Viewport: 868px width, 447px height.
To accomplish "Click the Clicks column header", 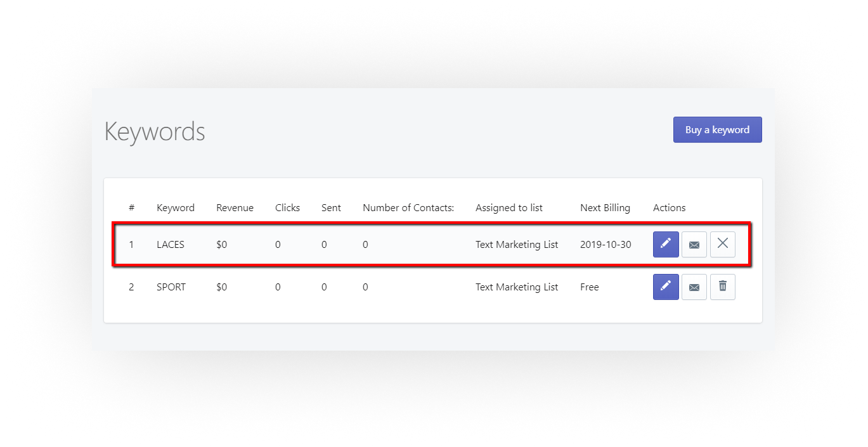I will (x=287, y=207).
